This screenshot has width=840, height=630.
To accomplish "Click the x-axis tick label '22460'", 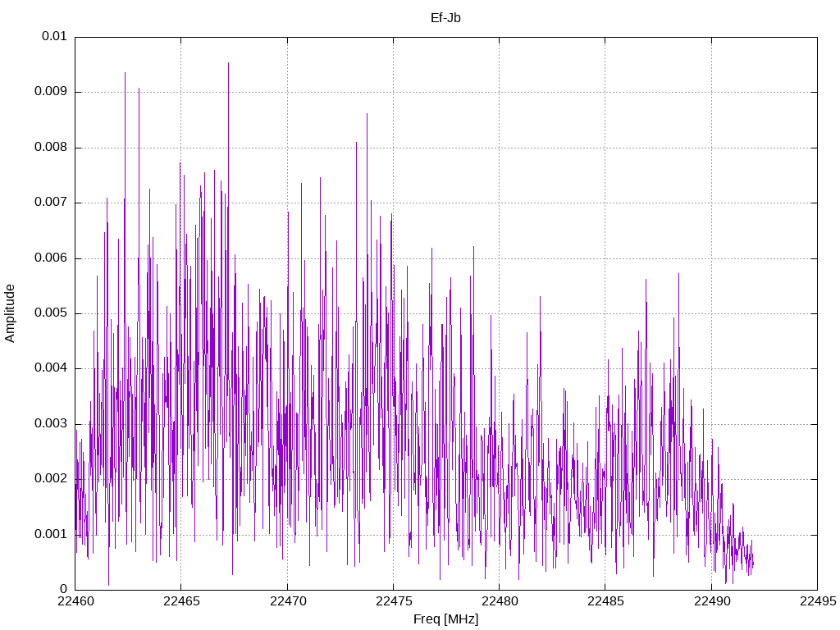I will (x=75, y=601).
